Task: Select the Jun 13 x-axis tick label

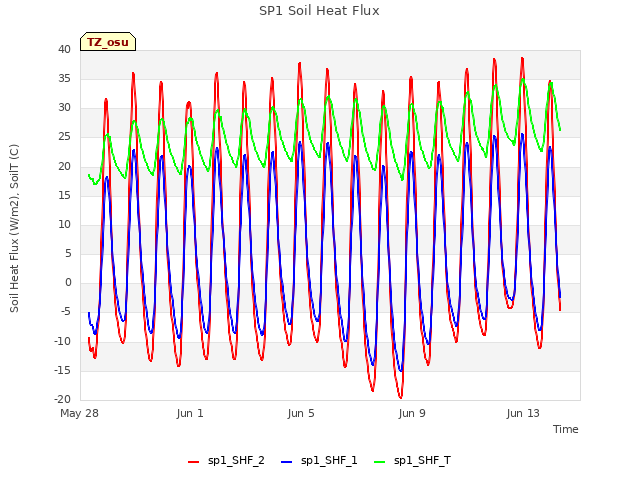Action: [523, 413]
